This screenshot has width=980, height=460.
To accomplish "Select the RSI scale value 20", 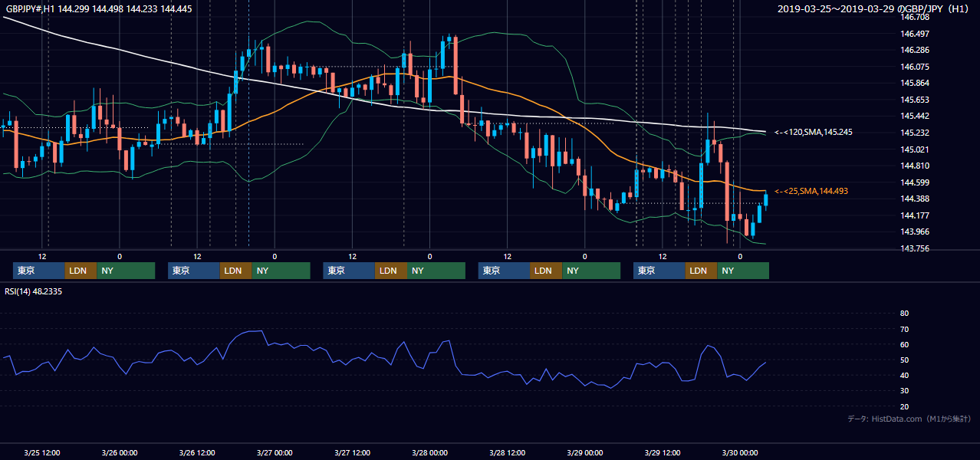I will tap(904, 406).
